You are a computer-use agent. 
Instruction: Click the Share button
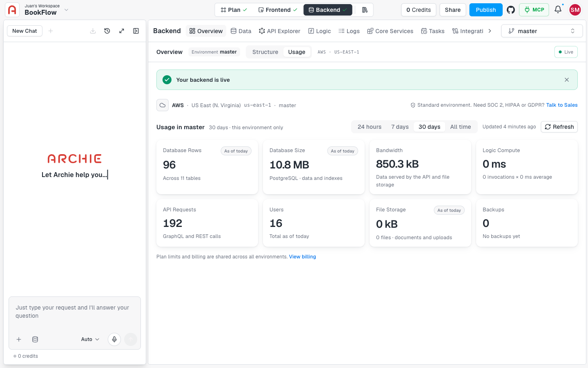pyautogui.click(x=453, y=10)
